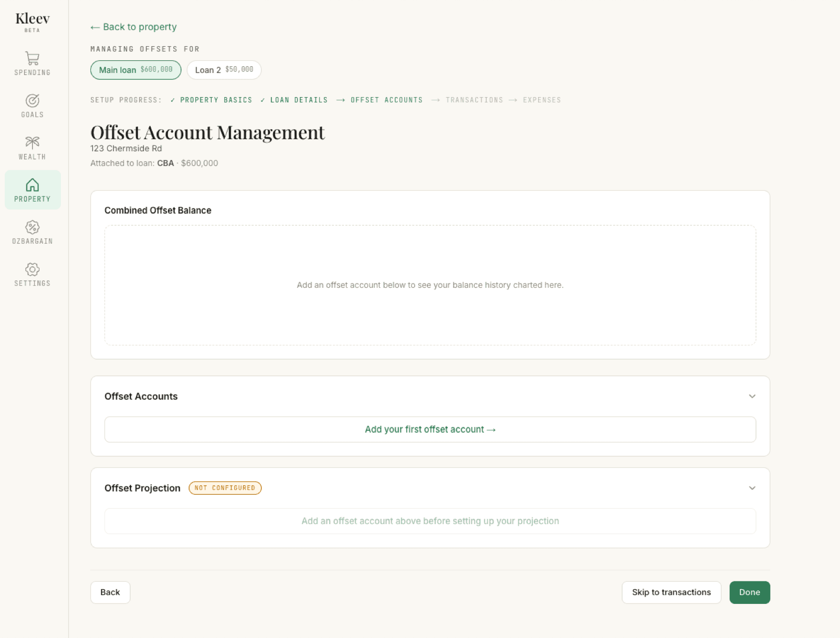840x638 pixels.
Task: Click the Attached to loan CBA text
Action: (x=154, y=163)
